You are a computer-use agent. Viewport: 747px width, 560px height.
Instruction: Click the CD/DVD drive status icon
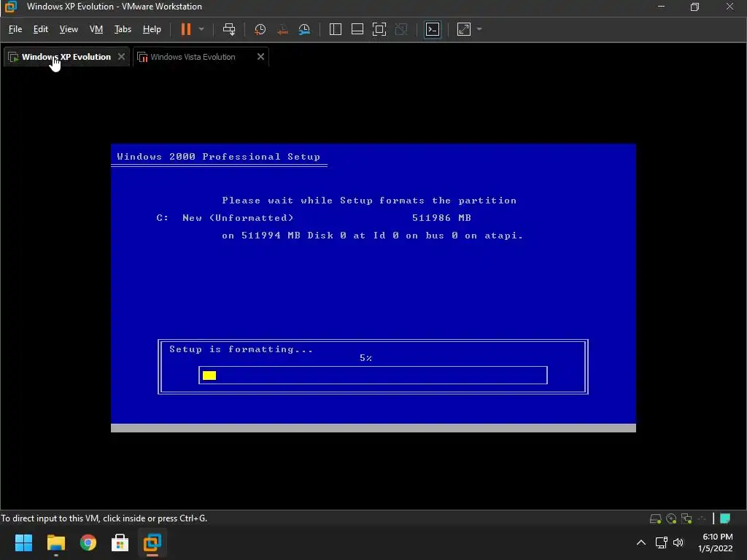click(x=671, y=518)
